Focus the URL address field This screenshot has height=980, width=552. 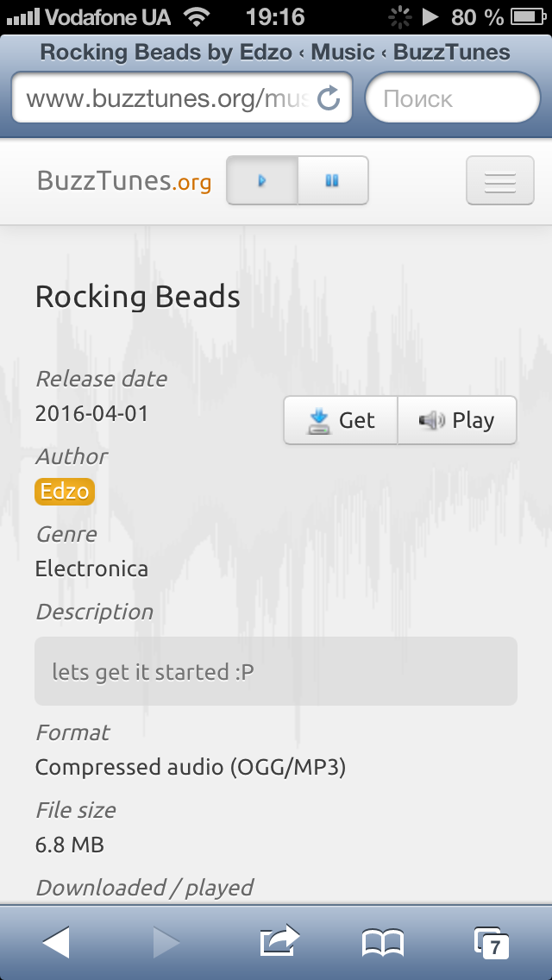(182, 98)
